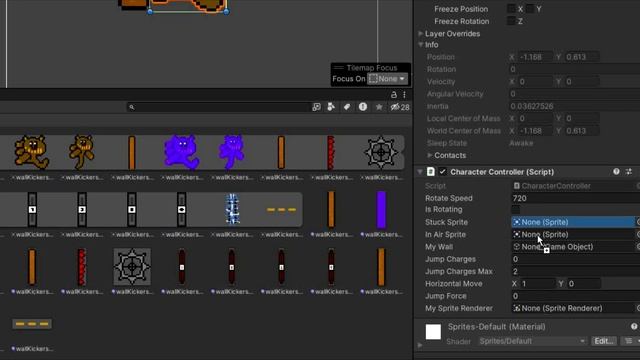This screenshot has width=640, height=360.
Task: Select the large purple monster sprite
Action: pos(182,152)
